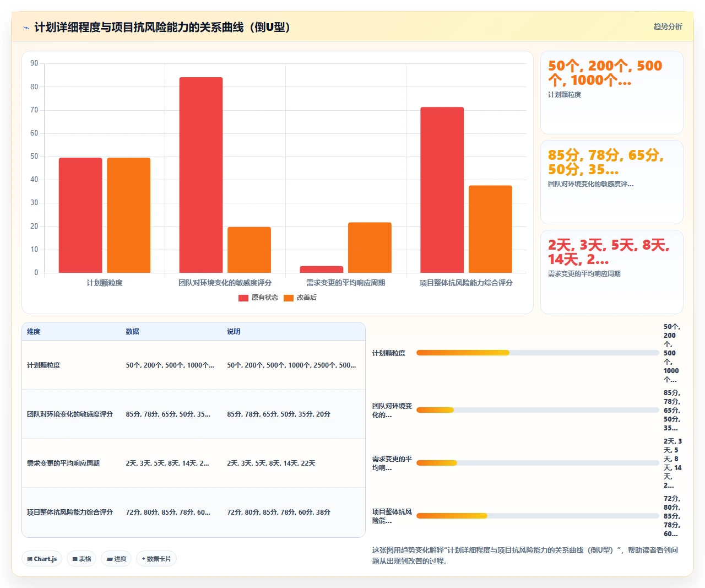Image resolution: width=705 pixels, height=588 pixels.
Task: Click the 计划颗粒度 progress bar
Action: click(x=538, y=353)
